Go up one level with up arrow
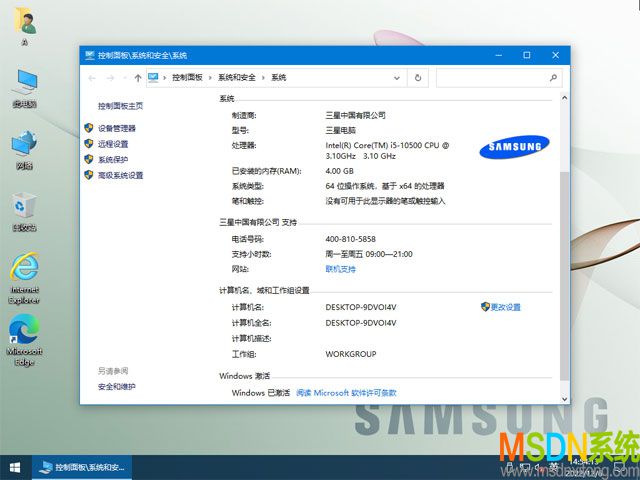Screen dimensions: 640x480 (138, 78)
